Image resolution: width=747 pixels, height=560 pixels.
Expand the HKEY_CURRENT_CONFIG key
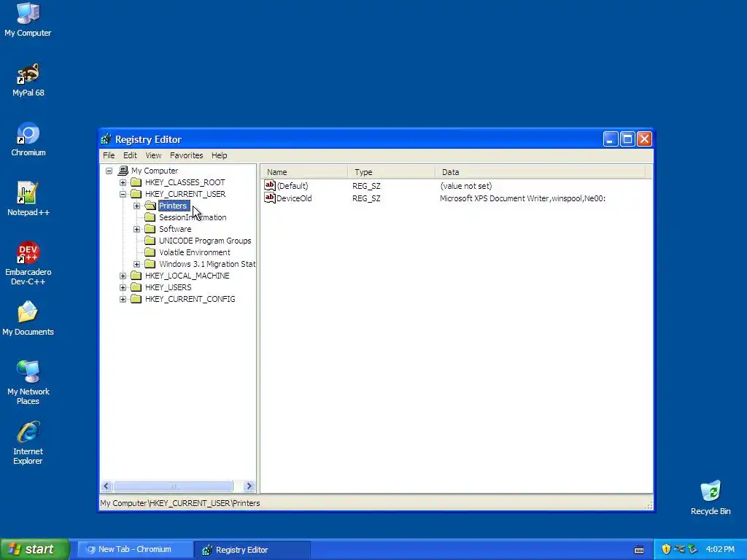[123, 299]
